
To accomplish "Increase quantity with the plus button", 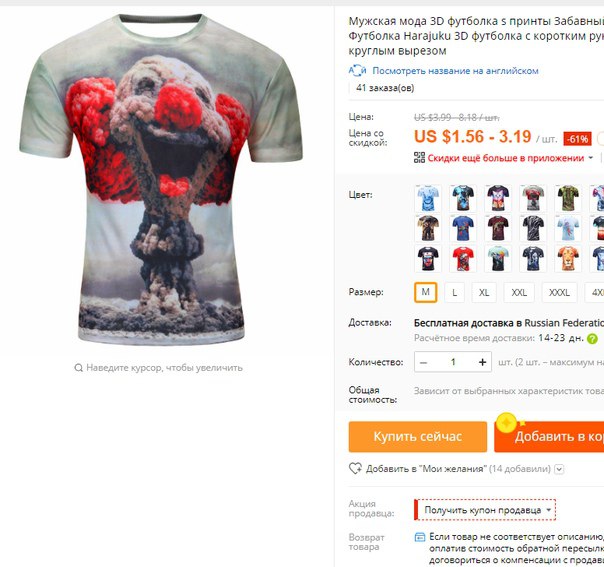I will click(x=482, y=362).
